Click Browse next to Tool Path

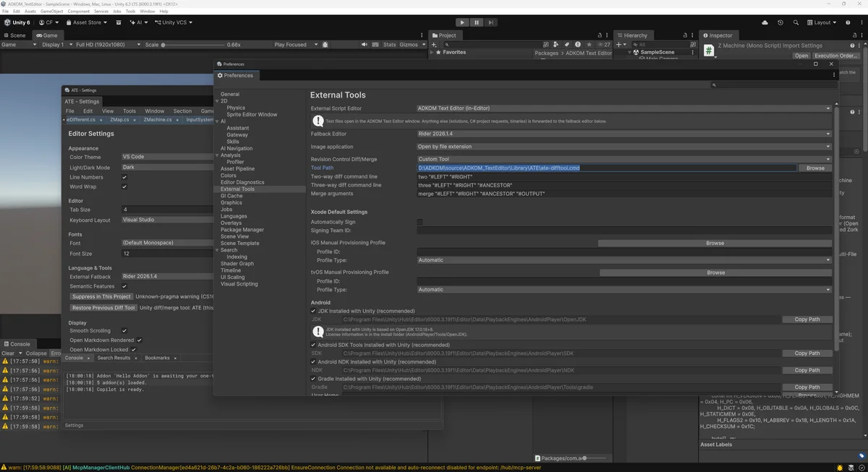pos(815,168)
